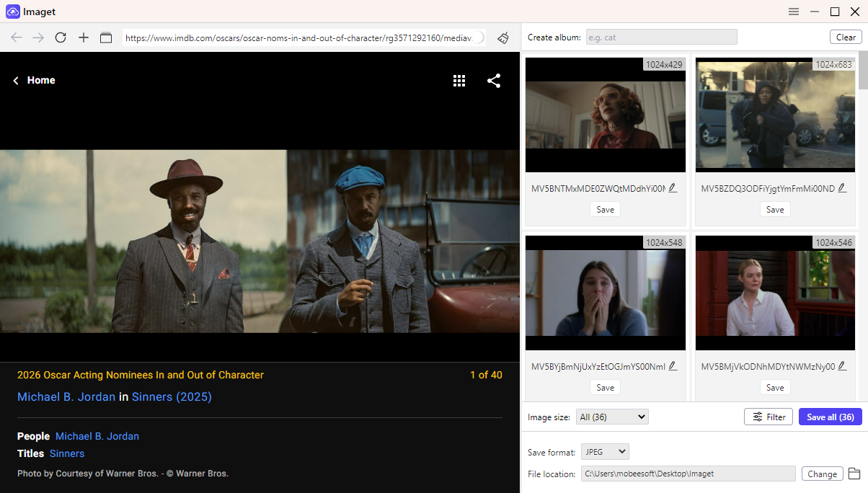868x493 pixels.
Task: Click the Create album input field
Action: [660, 37]
